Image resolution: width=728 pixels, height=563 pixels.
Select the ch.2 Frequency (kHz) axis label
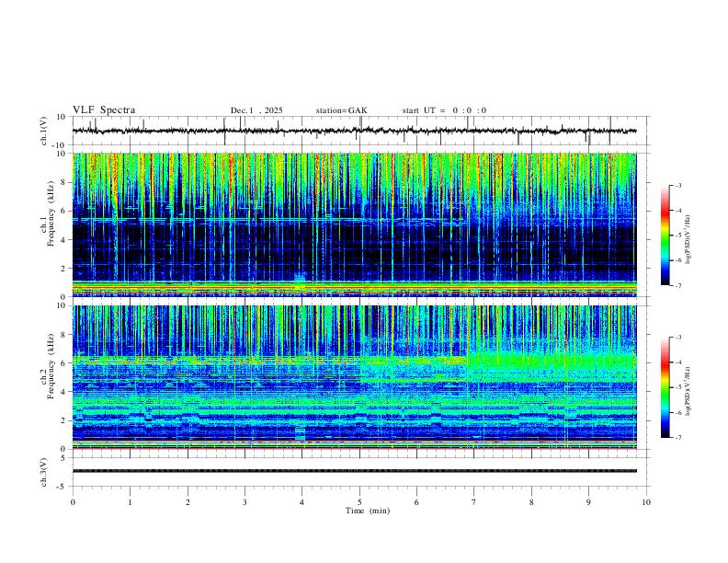(47, 365)
